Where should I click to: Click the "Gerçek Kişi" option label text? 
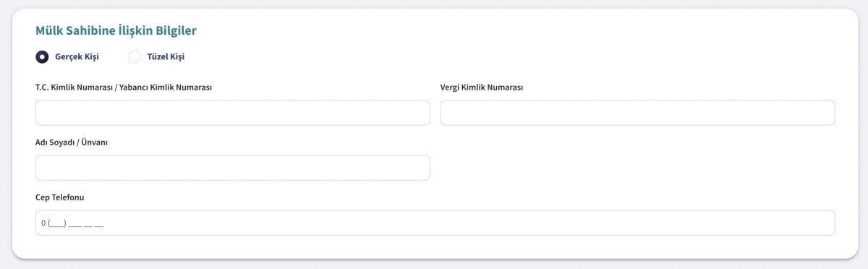click(77, 56)
